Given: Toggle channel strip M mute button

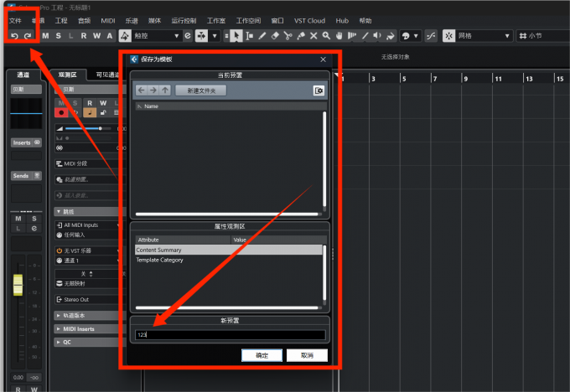Looking at the screenshot, I should [18, 219].
